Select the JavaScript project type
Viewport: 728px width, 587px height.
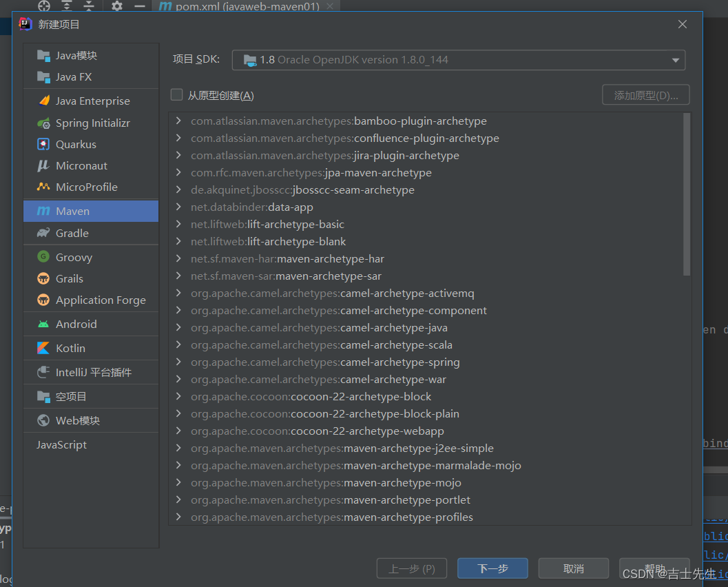click(62, 445)
